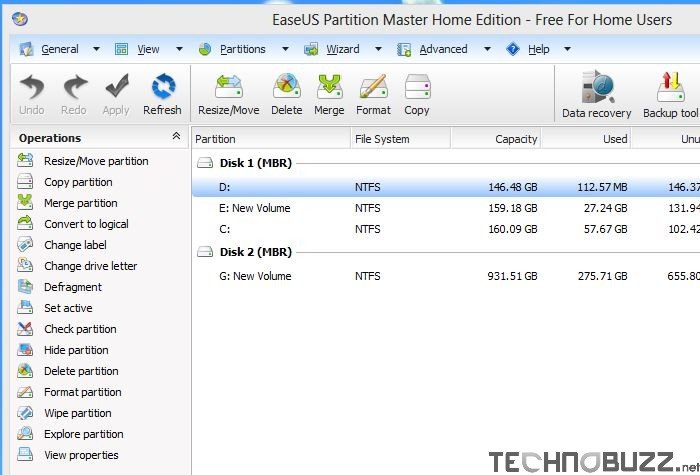Click the Apply checkmark icon

click(x=117, y=86)
